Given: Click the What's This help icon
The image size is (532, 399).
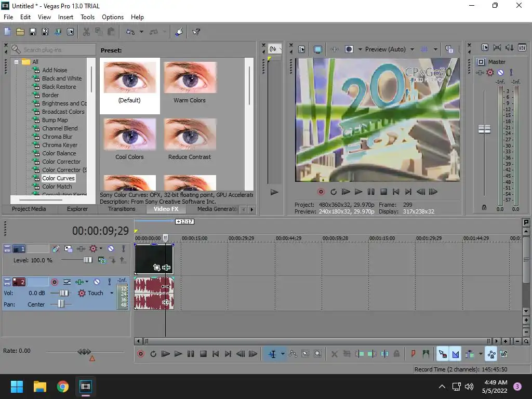Looking at the screenshot, I should click(x=196, y=32).
